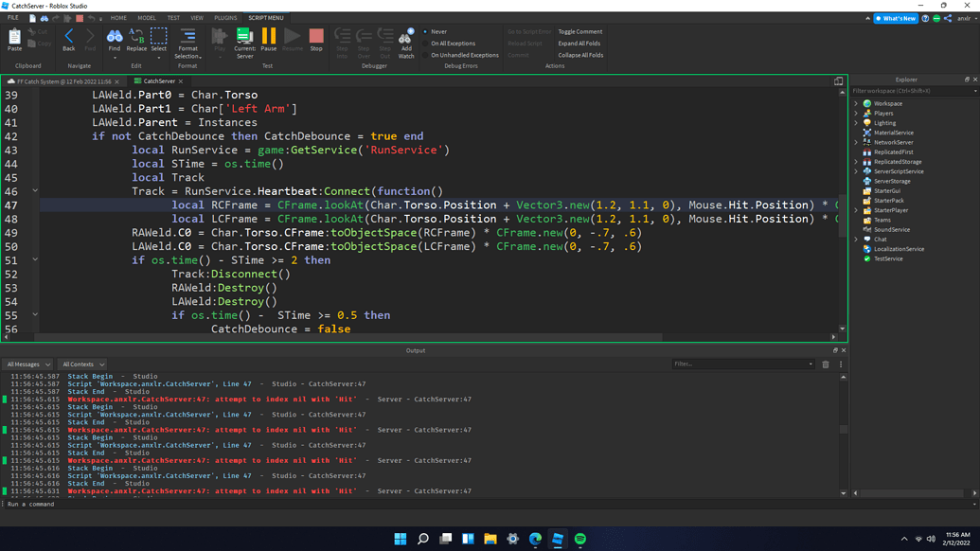Collapse the code fold at line 51
The height and width of the screenshot is (551, 980).
35,259
